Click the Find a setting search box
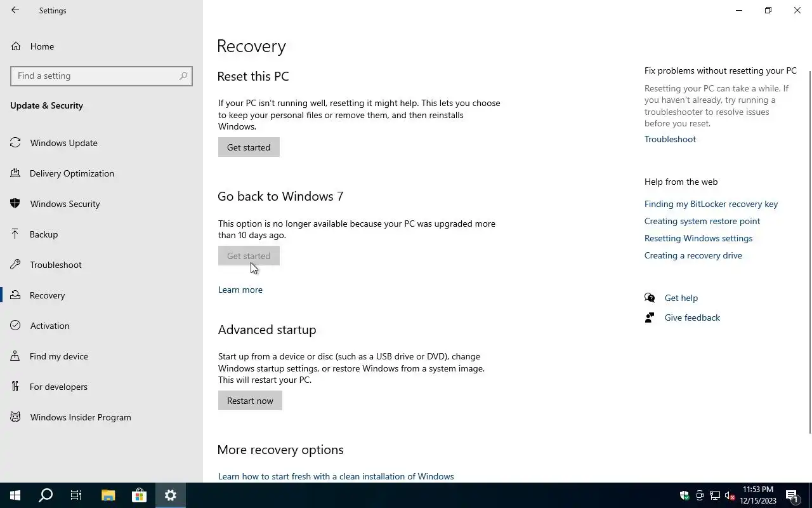The image size is (812, 508). click(101, 76)
